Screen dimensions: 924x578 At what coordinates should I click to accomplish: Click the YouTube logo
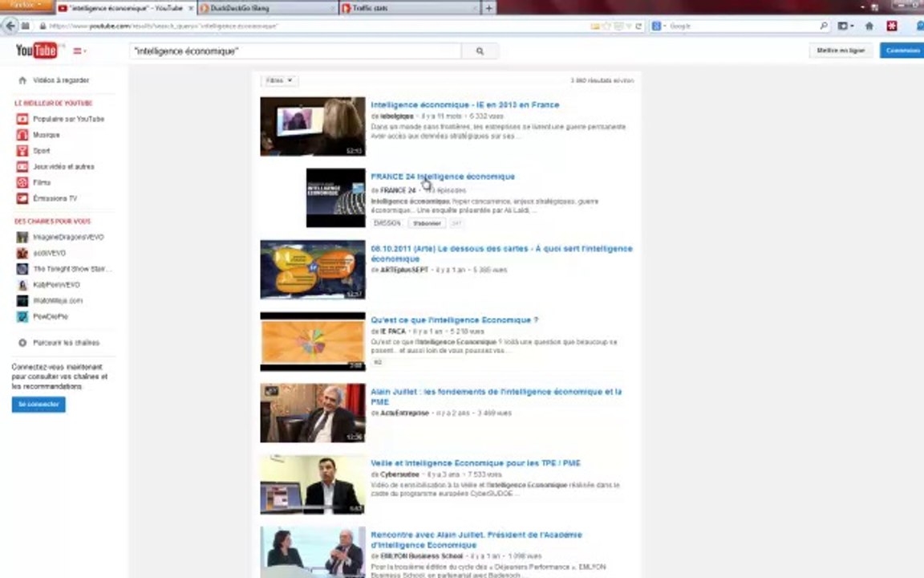pyautogui.click(x=37, y=51)
